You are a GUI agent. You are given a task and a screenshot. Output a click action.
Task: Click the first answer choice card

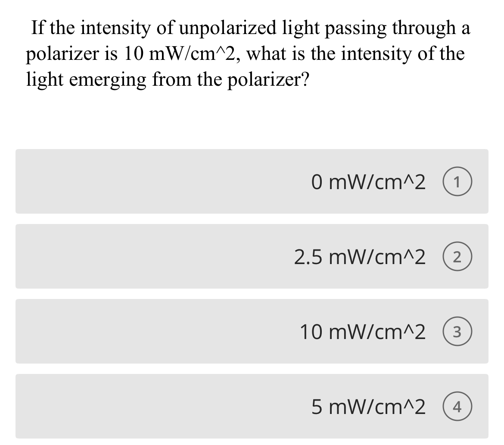[252, 181]
